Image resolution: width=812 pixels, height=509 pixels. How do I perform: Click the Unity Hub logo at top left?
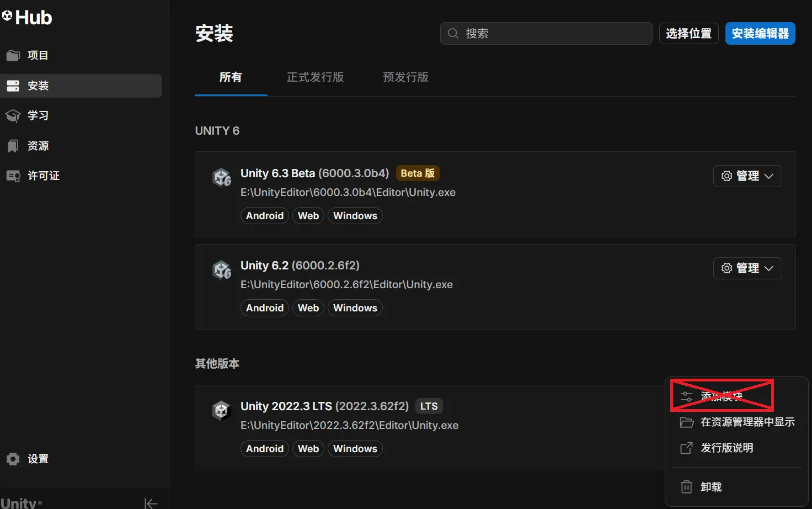(27, 17)
